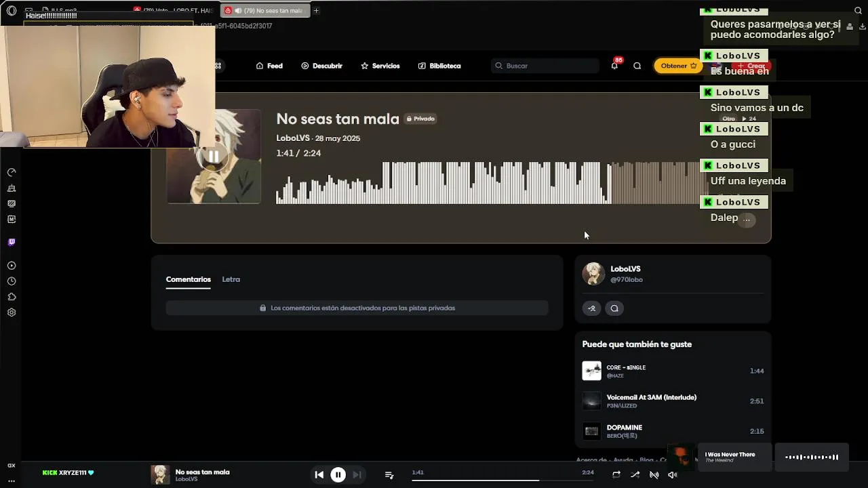
Task: Click the browser search magnifier top right
Action: pyautogui.click(x=858, y=10)
